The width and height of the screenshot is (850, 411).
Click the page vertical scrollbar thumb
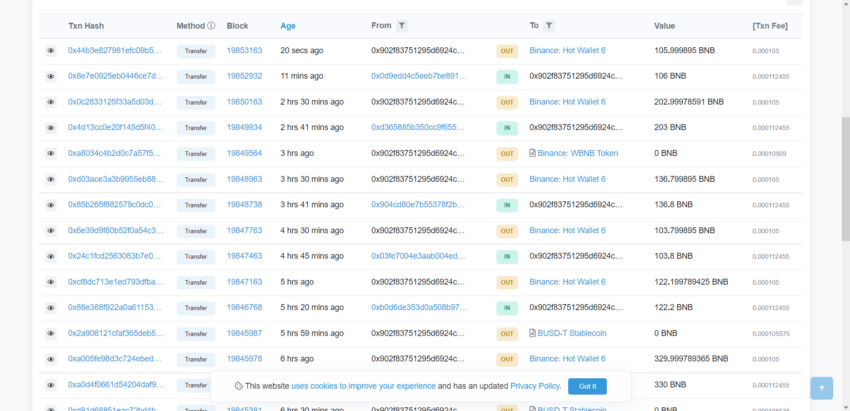pos(846,179)
